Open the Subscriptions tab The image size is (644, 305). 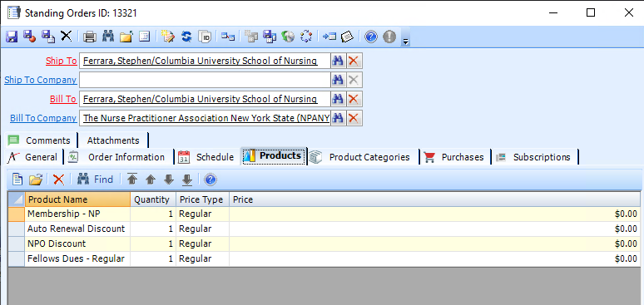tap(535, 157)
